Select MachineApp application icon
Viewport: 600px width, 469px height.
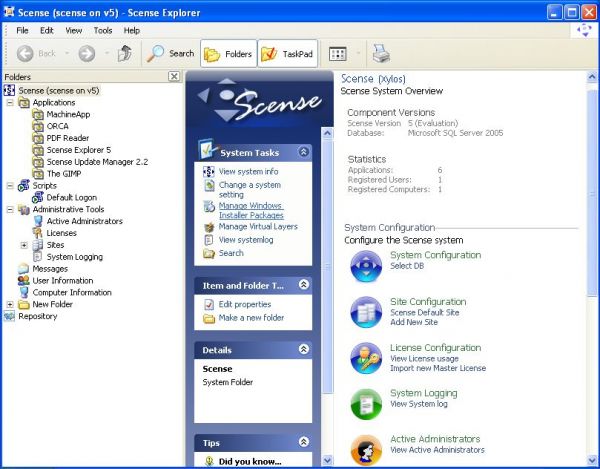tap(38, 114)
